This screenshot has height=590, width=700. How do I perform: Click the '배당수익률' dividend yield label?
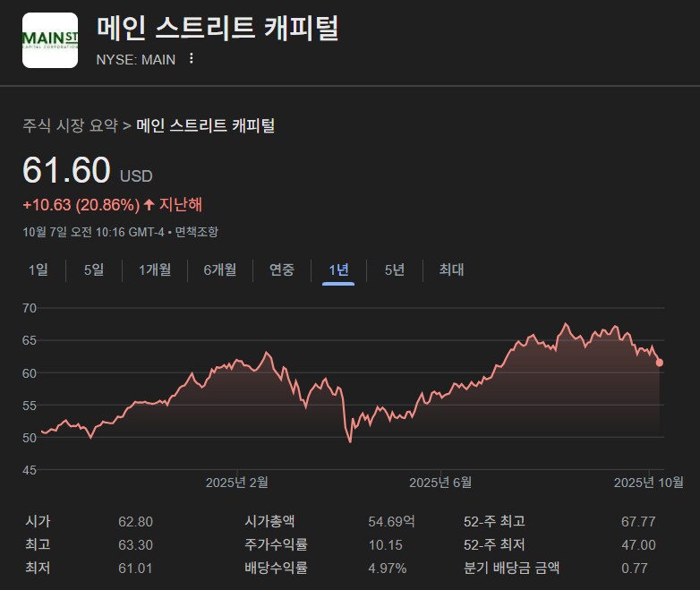[x=276, y=568]
